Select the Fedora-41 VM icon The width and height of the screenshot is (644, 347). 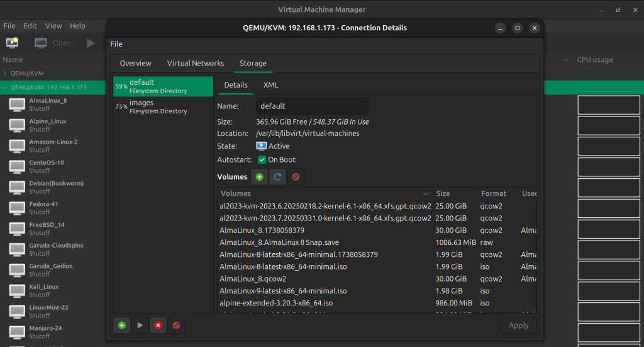[x=17, y=208]
